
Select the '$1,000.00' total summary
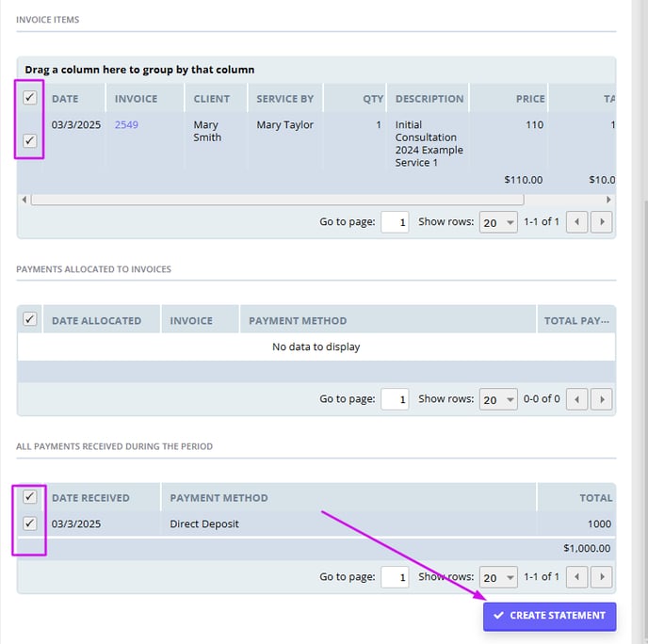point(587,548)
